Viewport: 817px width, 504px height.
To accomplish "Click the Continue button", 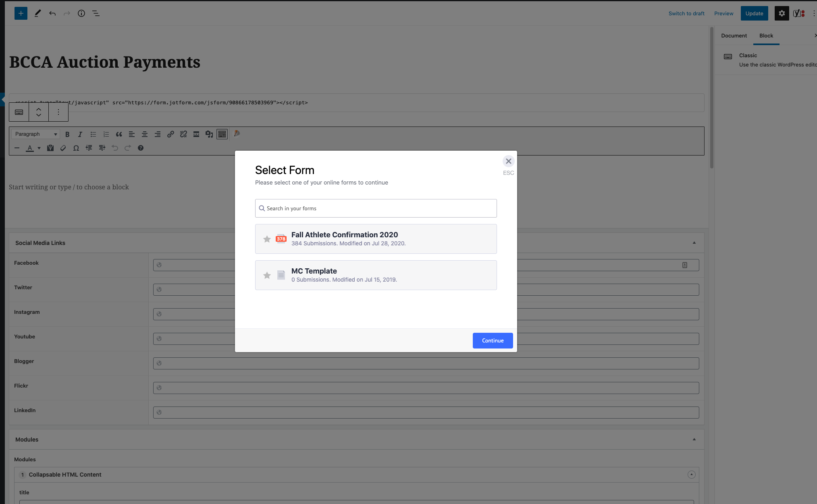I will [x=493, y=340].
